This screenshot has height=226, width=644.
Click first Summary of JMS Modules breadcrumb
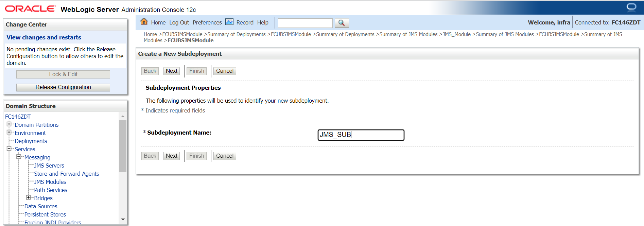tap(408, 34)
